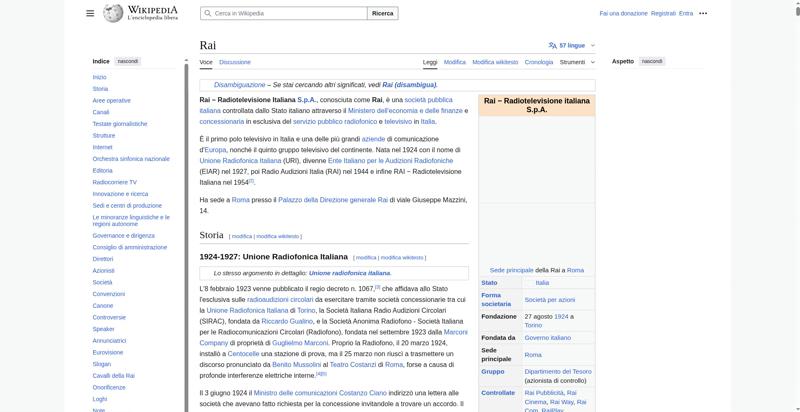
Task: Click the Entra login link
Action: point(686,13)
